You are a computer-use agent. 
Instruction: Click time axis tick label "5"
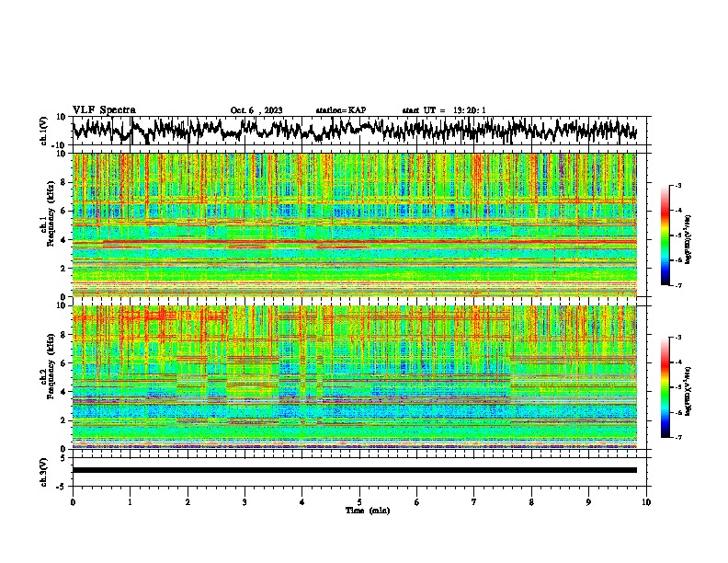click(x=359, y=502)
